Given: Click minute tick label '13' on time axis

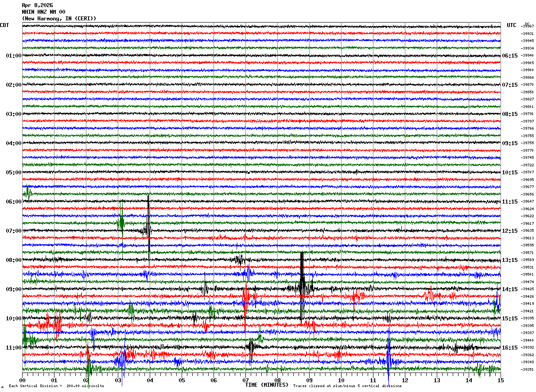Looking at the screenshot, I should (x=437, y=380).
